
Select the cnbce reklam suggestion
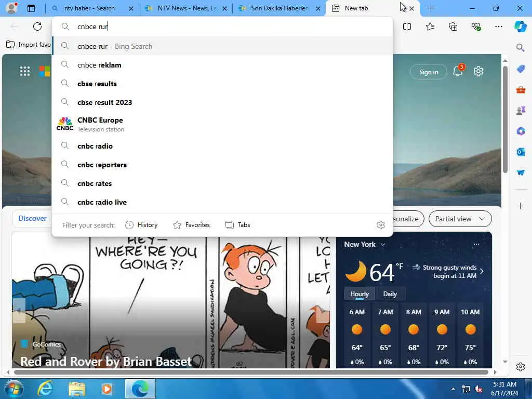click(222, 65)
